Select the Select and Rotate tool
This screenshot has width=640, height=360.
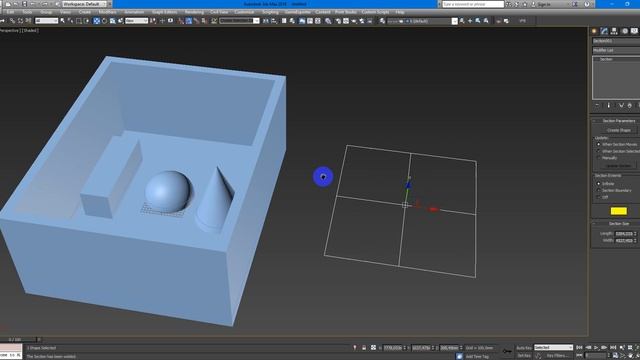104,20
